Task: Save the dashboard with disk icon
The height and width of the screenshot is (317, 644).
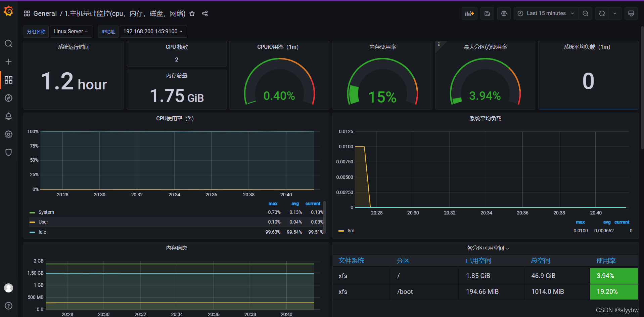Action: pyautogui.click(x=487, y=13)
